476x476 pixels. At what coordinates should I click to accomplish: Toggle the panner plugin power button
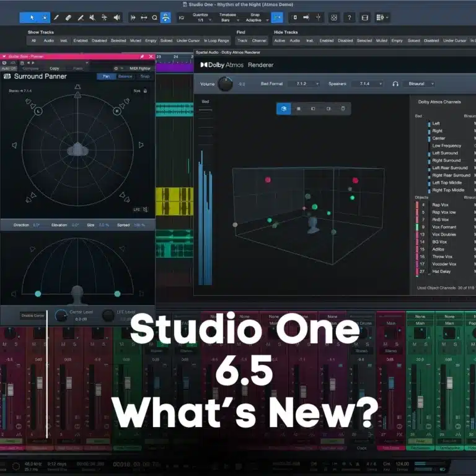(4, 63)
